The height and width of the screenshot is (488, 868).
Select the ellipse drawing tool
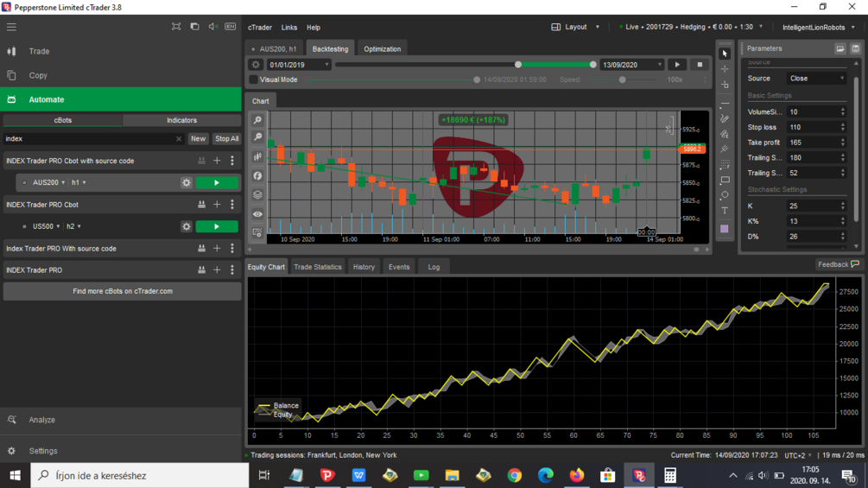[724, 194]
